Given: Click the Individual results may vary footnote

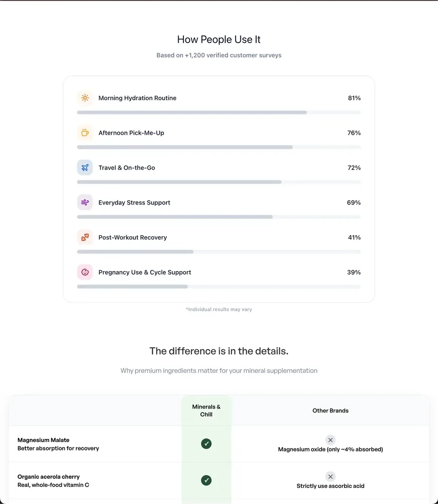Looking at the screenshot, I should 219,309.
